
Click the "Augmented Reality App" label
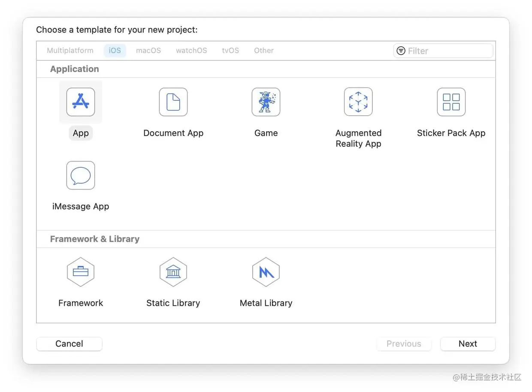click(x=358, y=138)
